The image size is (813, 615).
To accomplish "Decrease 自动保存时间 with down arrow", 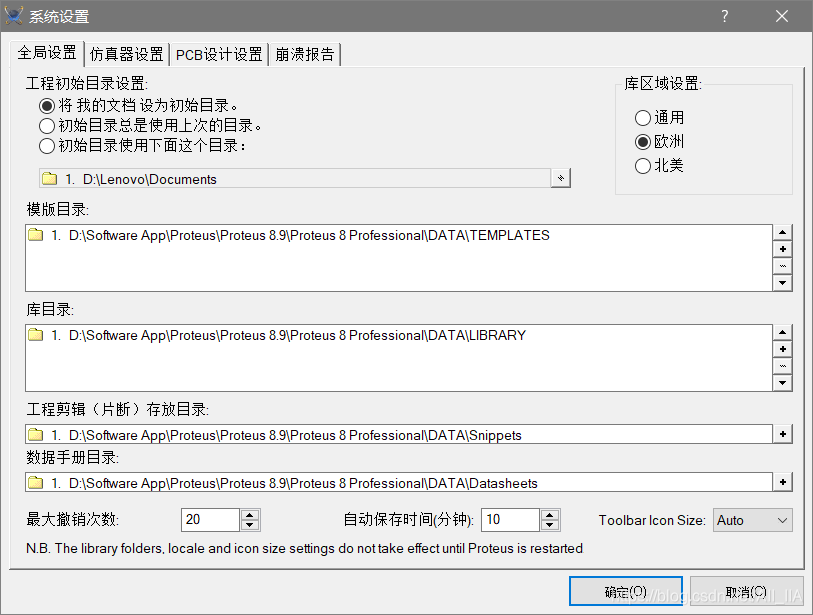I will tap(550, 525).
